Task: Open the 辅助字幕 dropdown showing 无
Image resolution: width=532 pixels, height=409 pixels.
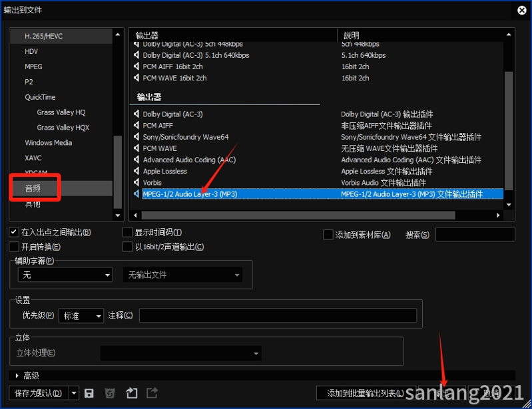Action: (x=65, y=275)
